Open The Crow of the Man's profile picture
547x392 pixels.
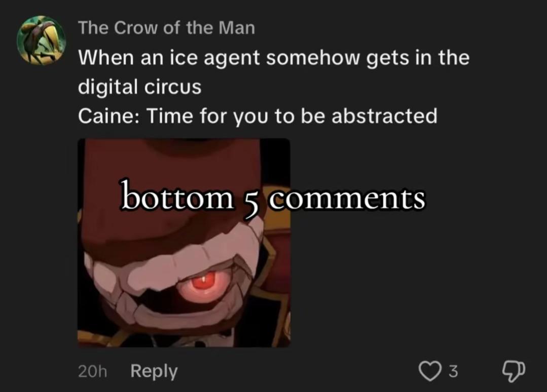click(x=42, y=41)
